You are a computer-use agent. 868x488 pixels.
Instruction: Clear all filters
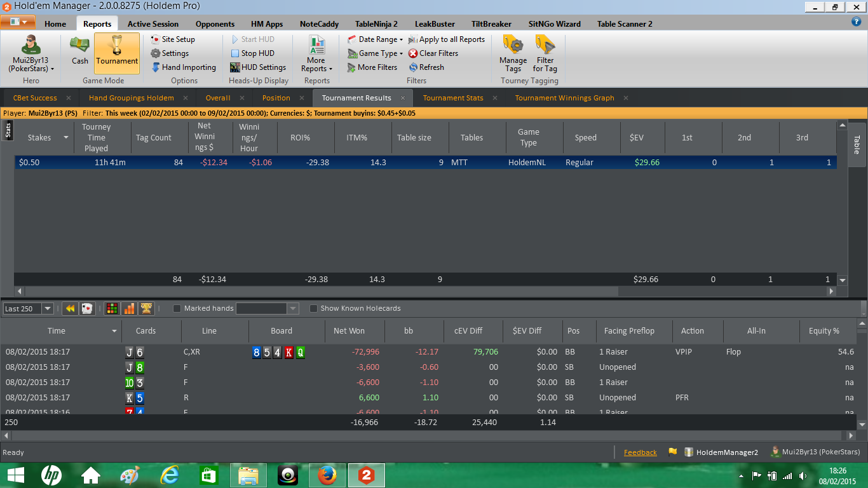[x=433, y=53]
